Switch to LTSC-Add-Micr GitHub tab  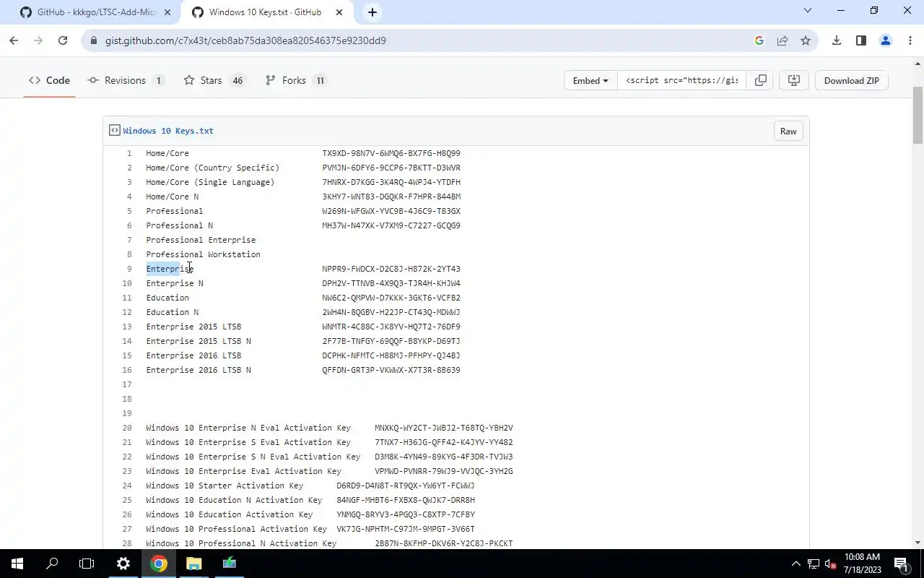tap(97, 12)
